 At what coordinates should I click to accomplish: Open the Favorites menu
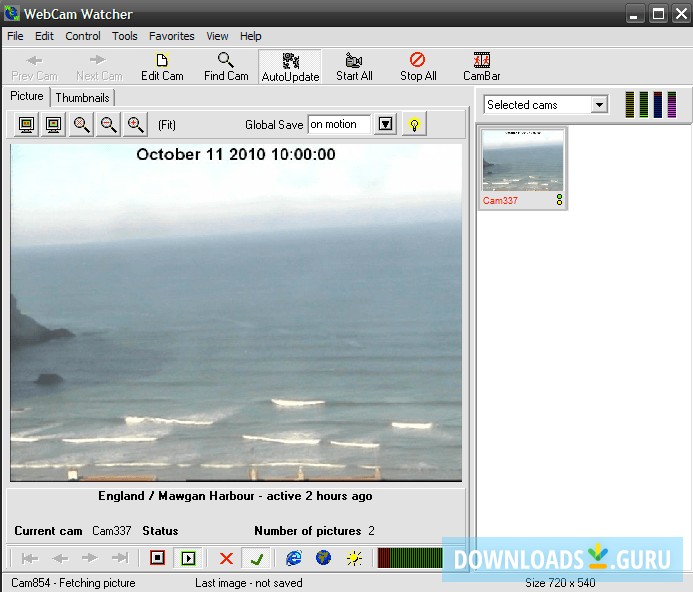pyautogui.click(x=171, y=36)
